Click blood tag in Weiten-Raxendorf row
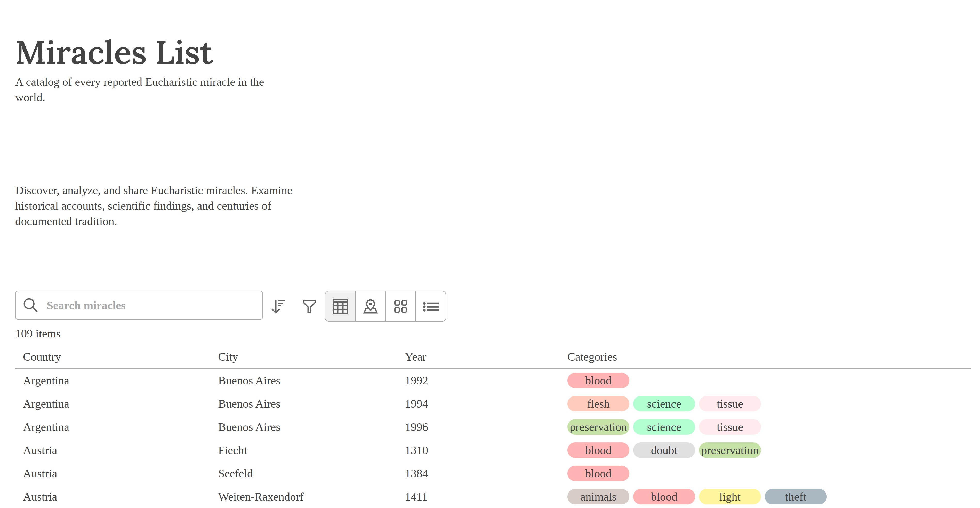980x508 pixels. coord(664,497)
